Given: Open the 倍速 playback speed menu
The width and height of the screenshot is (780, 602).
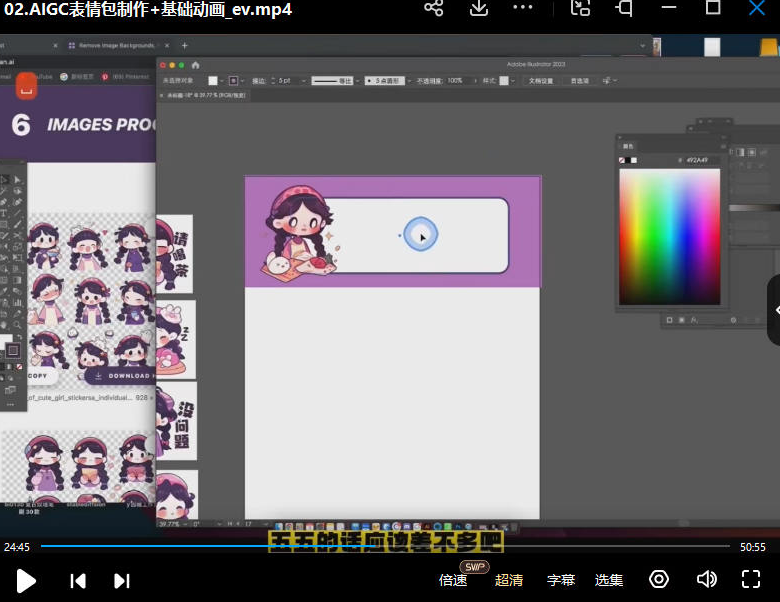Looking at the screenshot, I should pyautogui.click(x=453, y=580).
